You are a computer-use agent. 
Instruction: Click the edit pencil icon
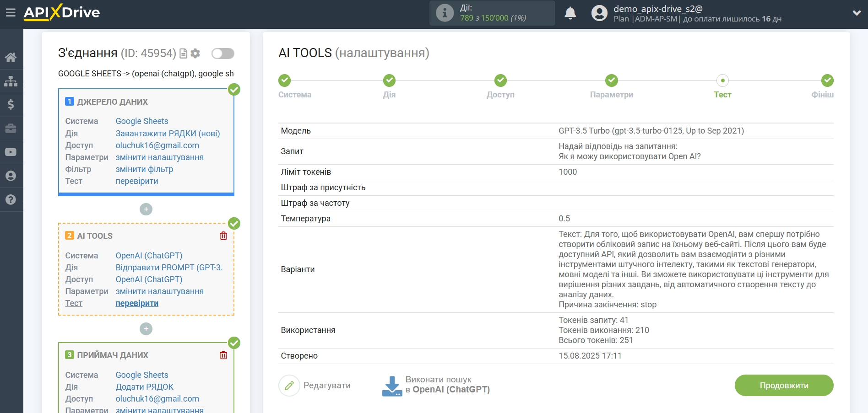point(289,386)
